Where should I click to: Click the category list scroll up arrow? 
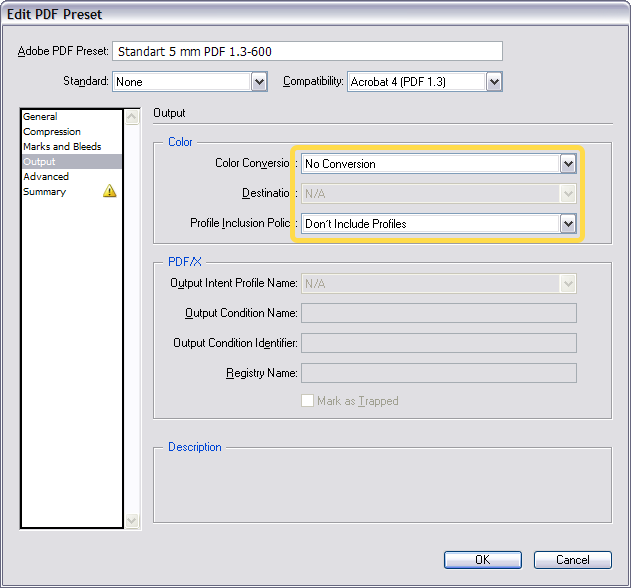click(132, 117)
